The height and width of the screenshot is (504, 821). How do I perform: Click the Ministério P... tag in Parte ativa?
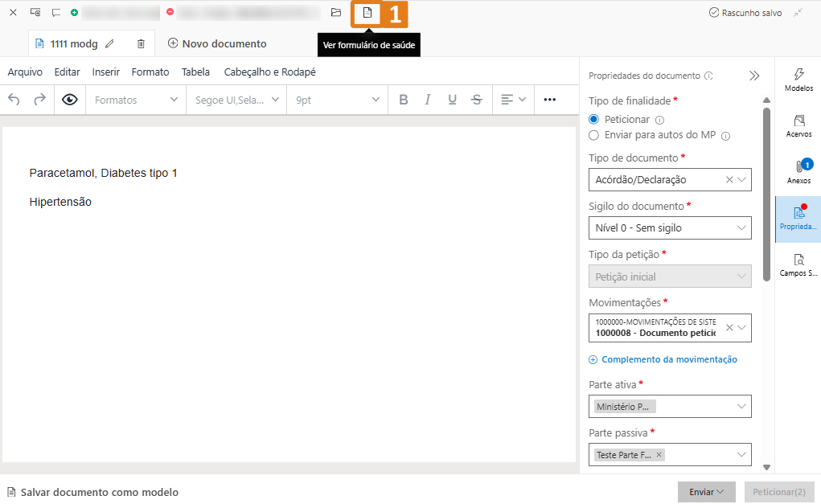coord(625,407)
